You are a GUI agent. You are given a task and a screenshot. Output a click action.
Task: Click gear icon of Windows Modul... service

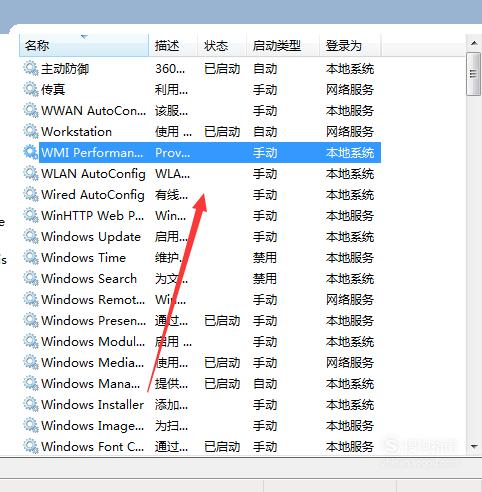pos(31,342)
